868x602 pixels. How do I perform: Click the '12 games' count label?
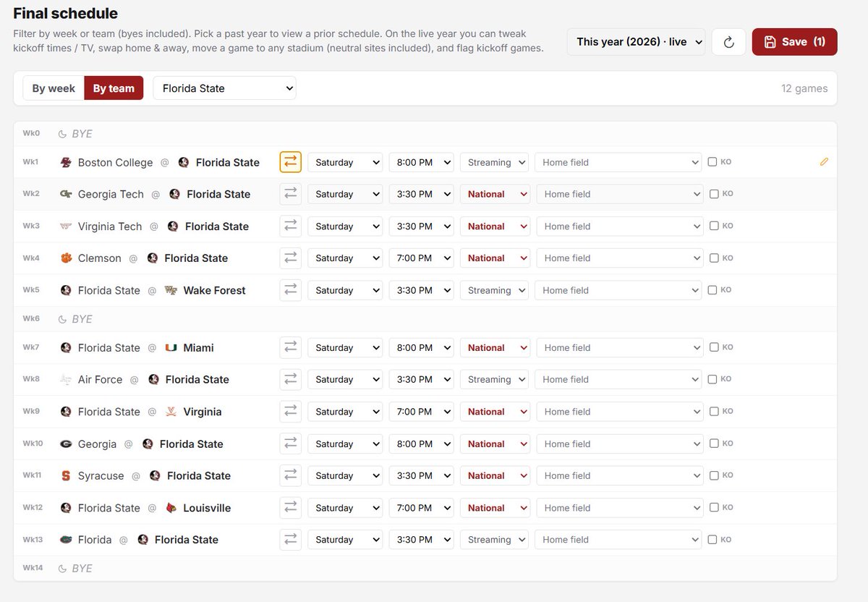tap(804, 88)
